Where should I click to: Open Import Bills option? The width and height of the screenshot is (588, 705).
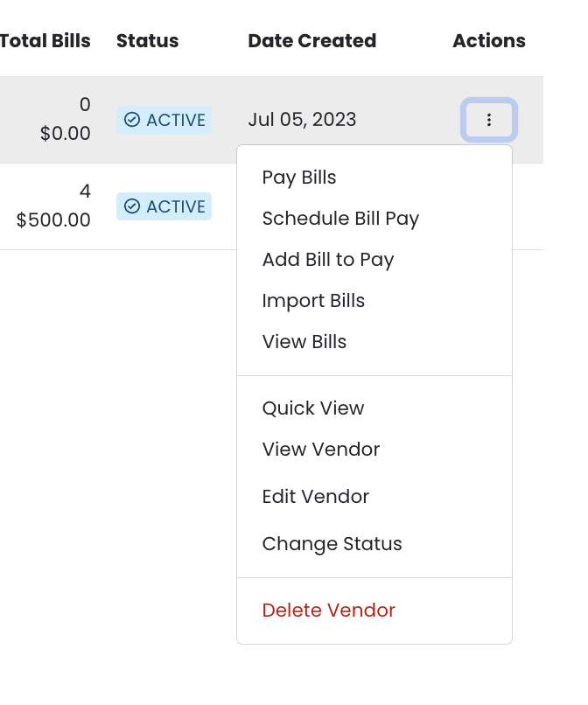click(x=313, y=301)
